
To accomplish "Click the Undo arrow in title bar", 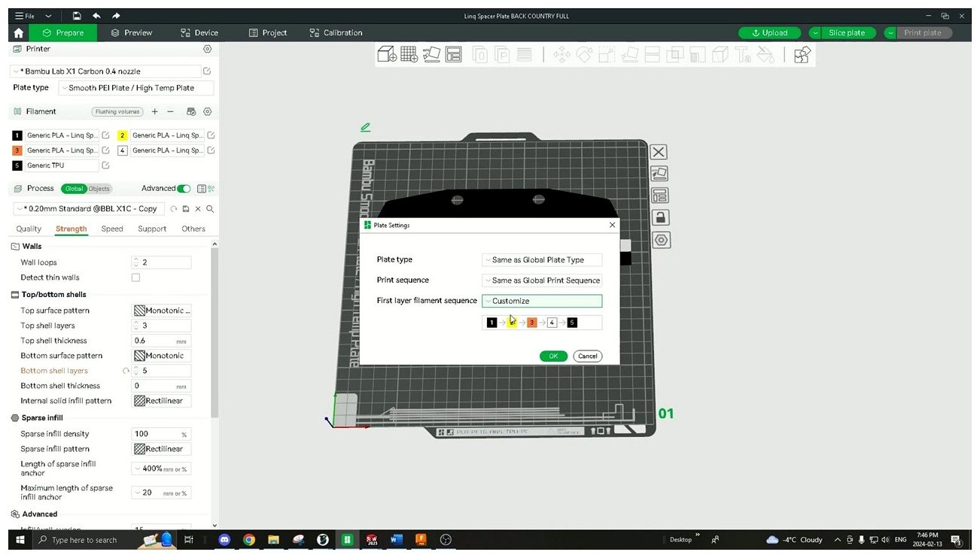I will (x=96, y=16).
